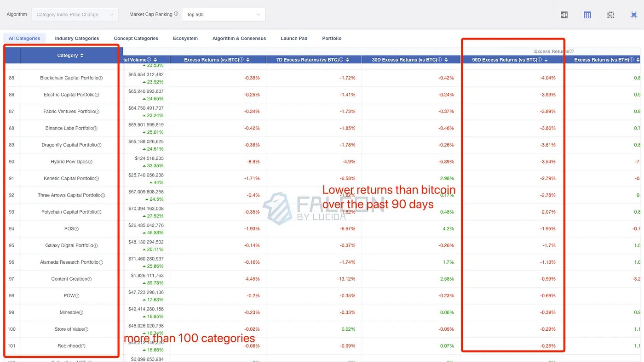
Task: Open the Binance Labs Portfolio category
Action: pos(69,128)
